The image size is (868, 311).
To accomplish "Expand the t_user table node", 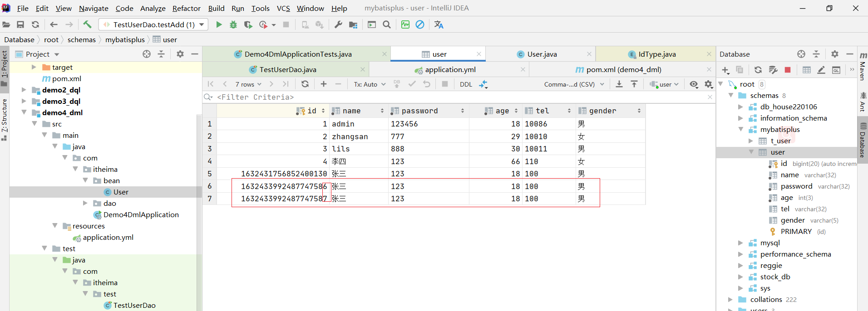I will pos(751,141).
